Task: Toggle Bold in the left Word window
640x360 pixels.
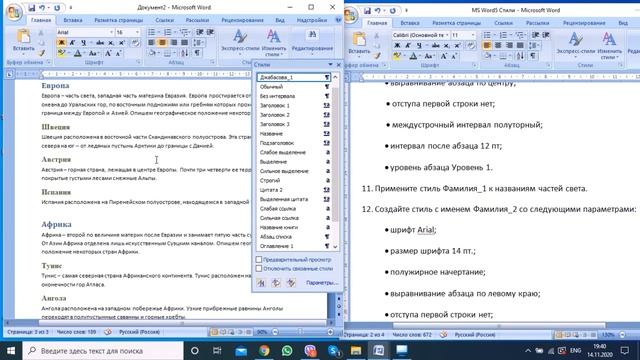Action: 62,43
